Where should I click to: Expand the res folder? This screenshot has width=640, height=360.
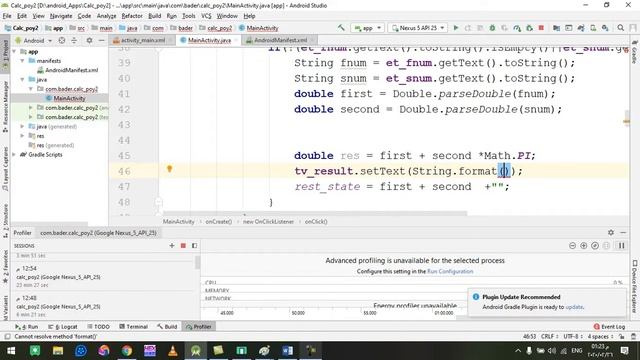click(22, 136)
